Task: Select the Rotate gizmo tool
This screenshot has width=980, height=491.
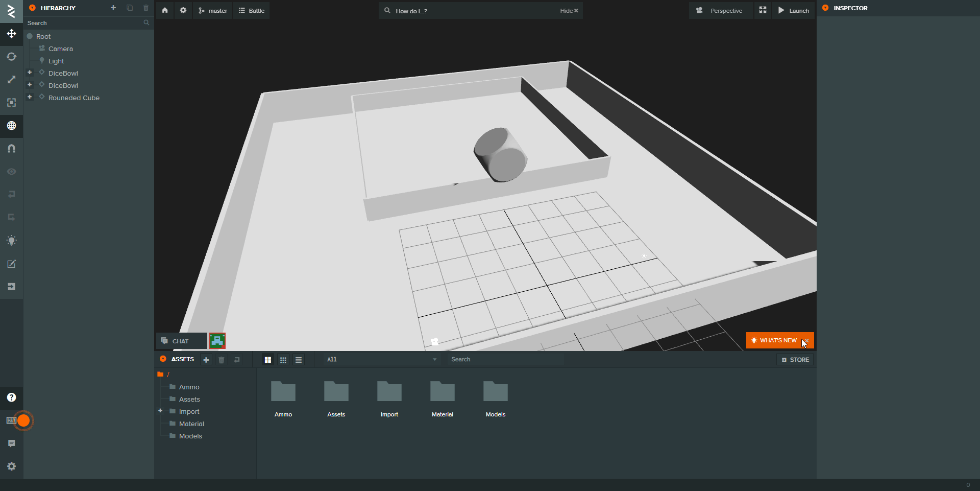Action: coord(11,57)
